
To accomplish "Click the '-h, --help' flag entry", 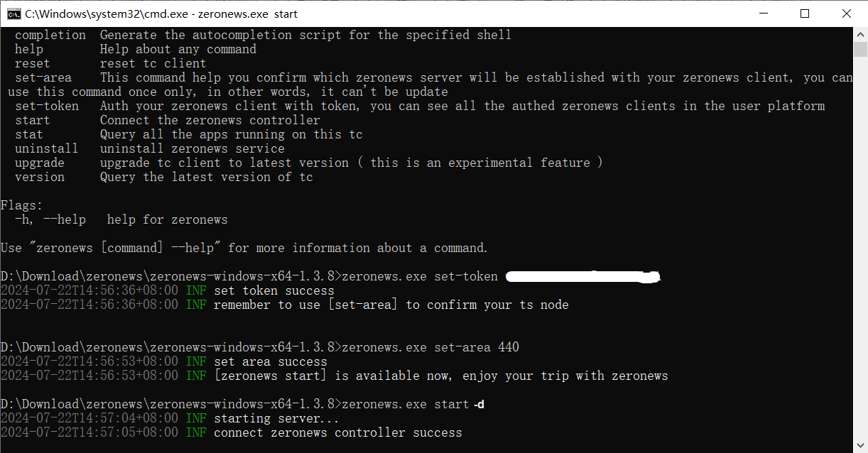I will [50, 219].
